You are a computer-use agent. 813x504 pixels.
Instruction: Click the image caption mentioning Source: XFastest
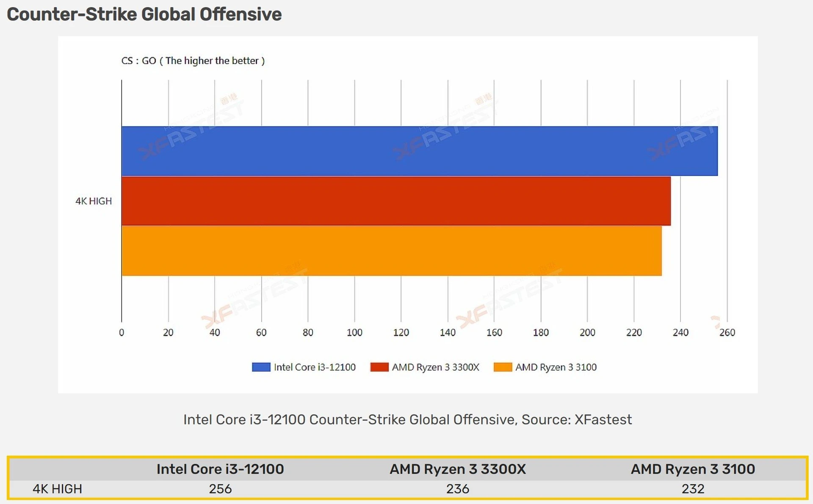(x=407, y=419)
